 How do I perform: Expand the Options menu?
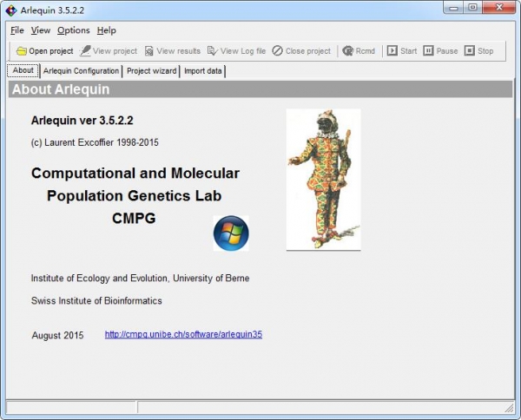pyautogui.click(x=73, y=30)
